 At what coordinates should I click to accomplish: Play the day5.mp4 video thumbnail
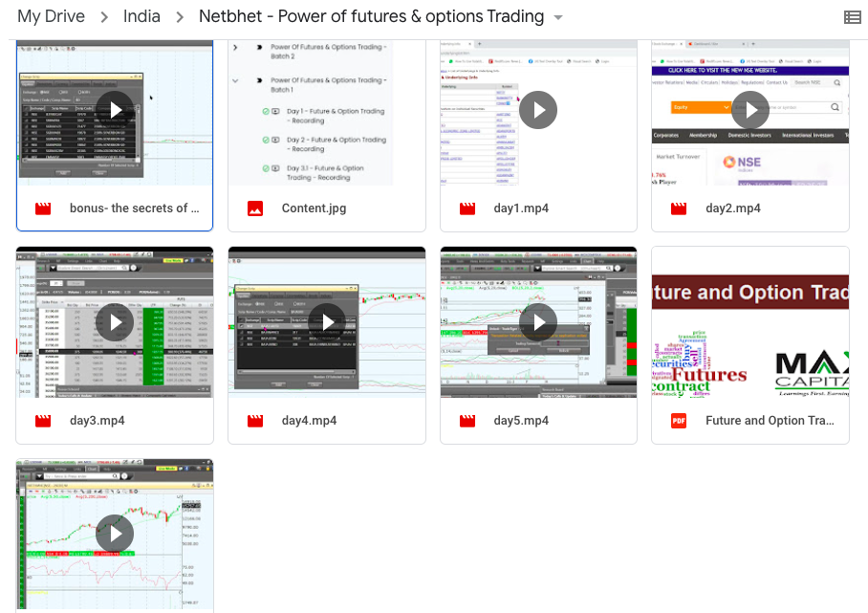click(x=538, y=322)
